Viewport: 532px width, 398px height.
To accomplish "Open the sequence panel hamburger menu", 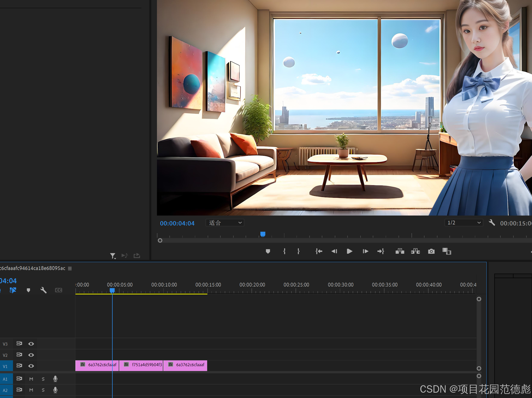I will point(70,268).
